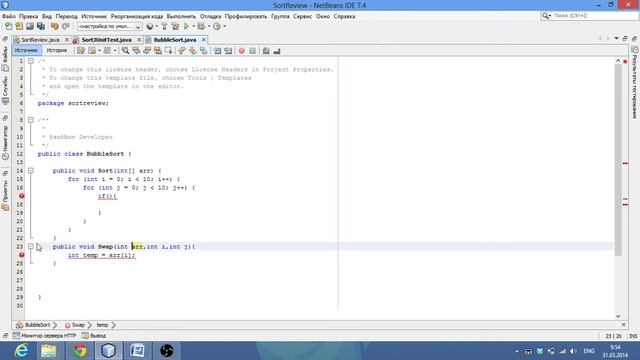Open Google Chrome from the taskbar
Screen dimensions: 640x360
point(80,351)
